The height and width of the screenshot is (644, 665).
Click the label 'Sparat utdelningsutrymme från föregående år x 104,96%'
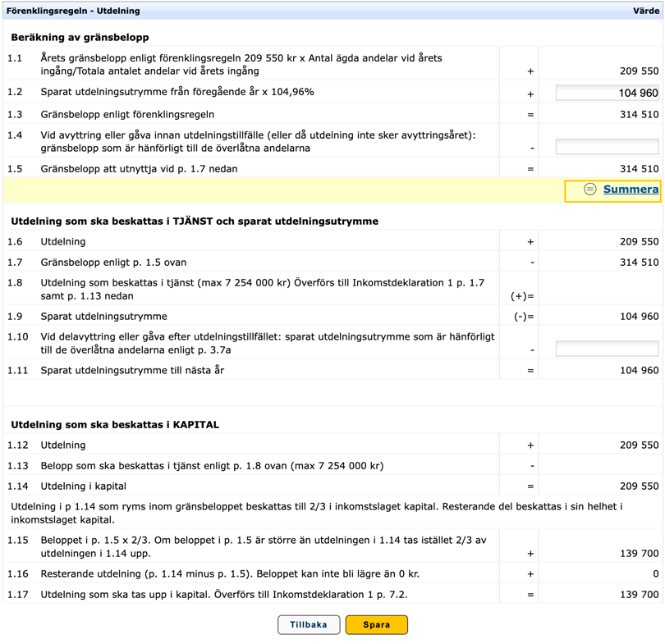pos(177,92)
